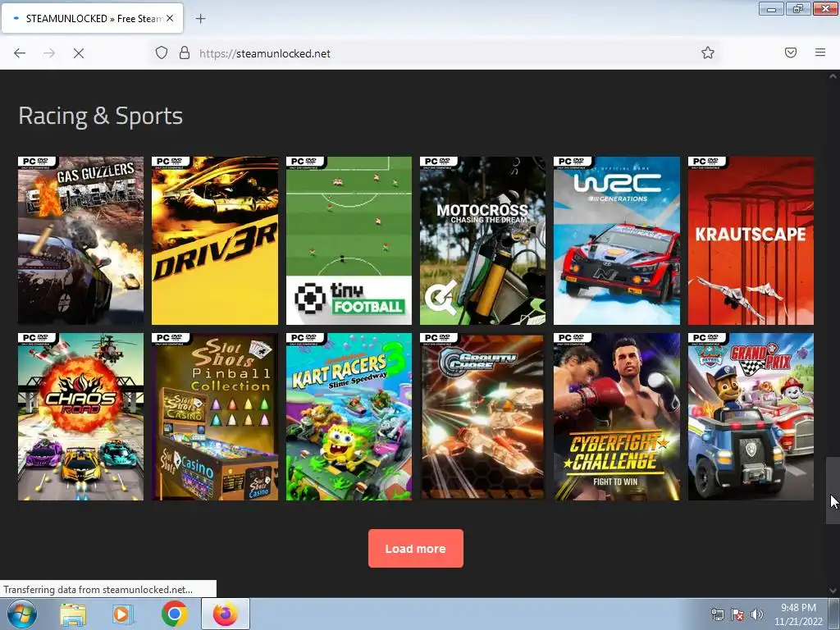Open the Windows Start menu
Screen dimensions: 840x630
pos(22,614)
